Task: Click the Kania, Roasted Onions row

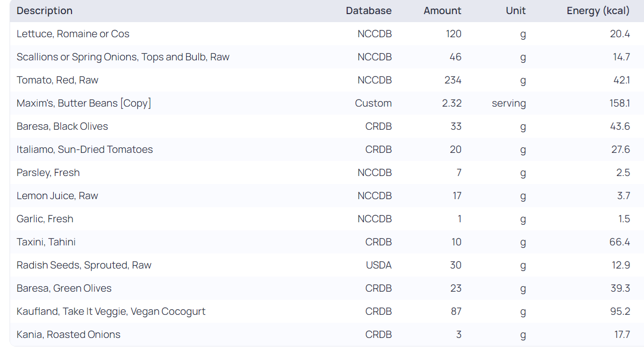Action: click(68, 334)
